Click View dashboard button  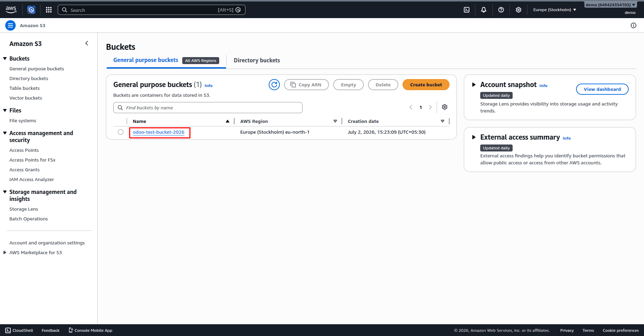point(602,89)
